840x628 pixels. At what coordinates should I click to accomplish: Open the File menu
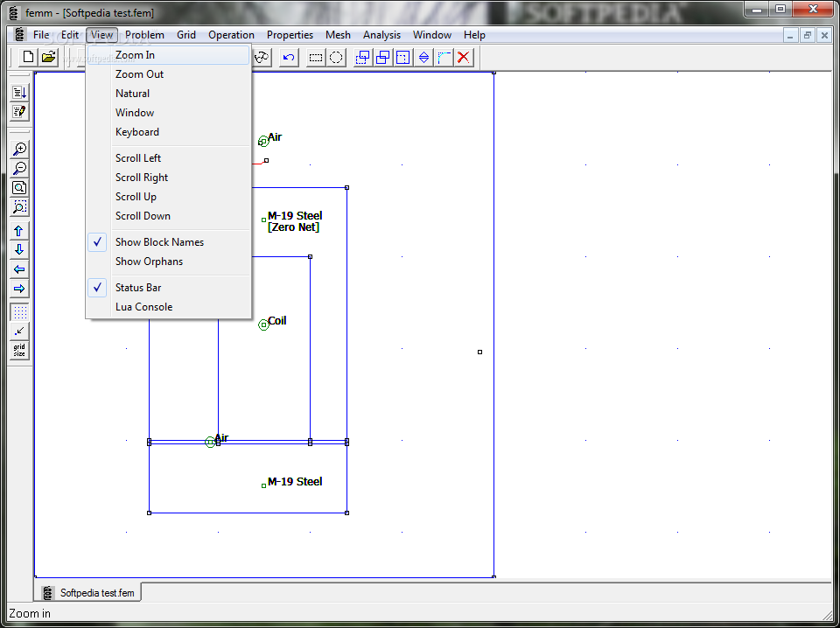(41, 35)
